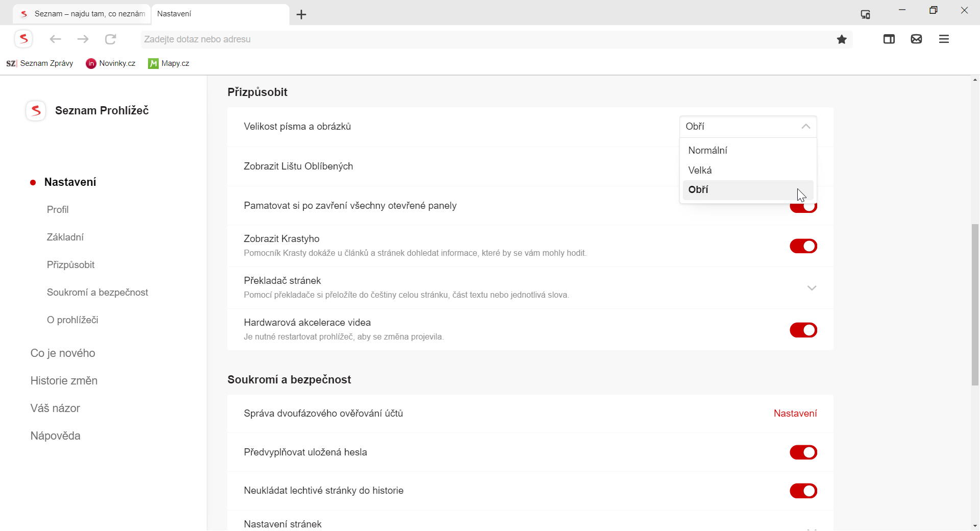Restore down the browser window
The width and height of the screenshot is (980, 531).
coord(933,10)
